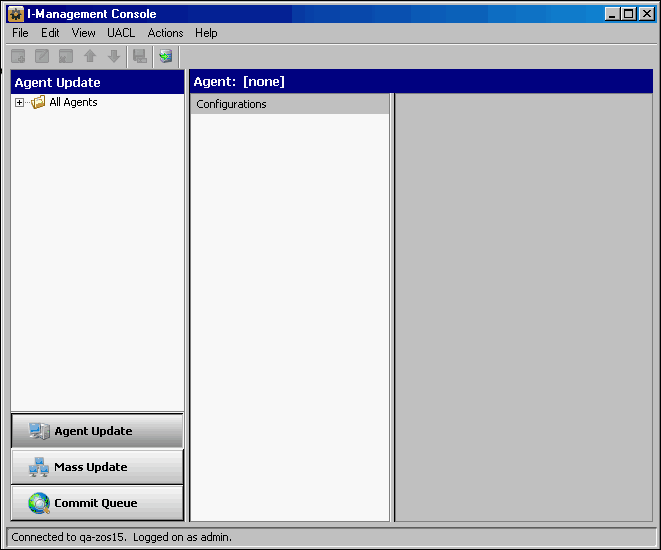The height and width of the screenshot is (550, 661).
Task: Expand the All Agents tree node
Action: [19, 102]
